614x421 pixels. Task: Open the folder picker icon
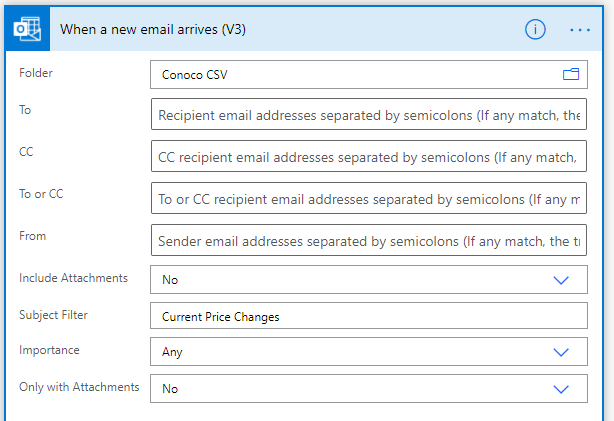coord(571,74)
